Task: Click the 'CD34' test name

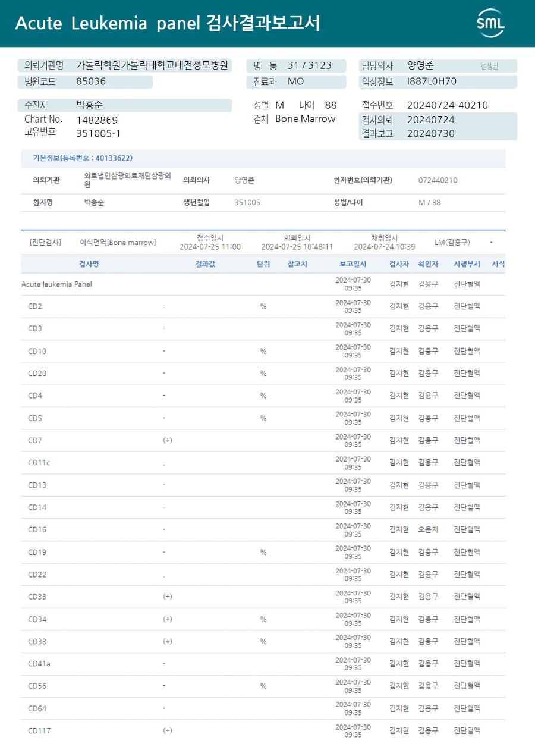Action: [x=37, y=620]
